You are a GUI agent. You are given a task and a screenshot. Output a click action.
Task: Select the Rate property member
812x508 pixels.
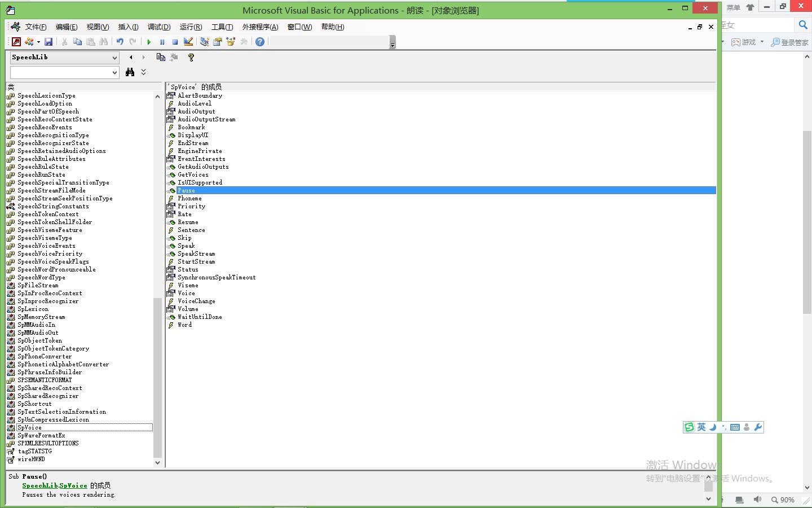tap(184, 214)
